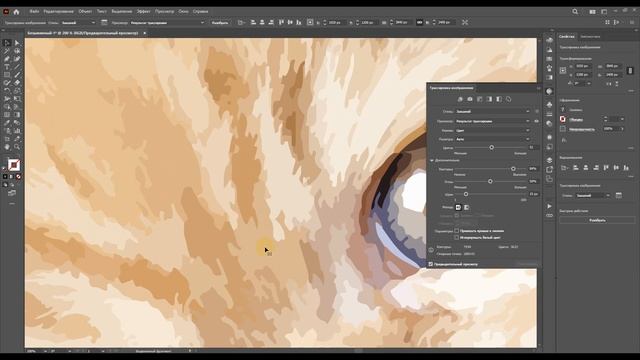Select the Lasso tool
640x360 pixels.
[17, 51]
